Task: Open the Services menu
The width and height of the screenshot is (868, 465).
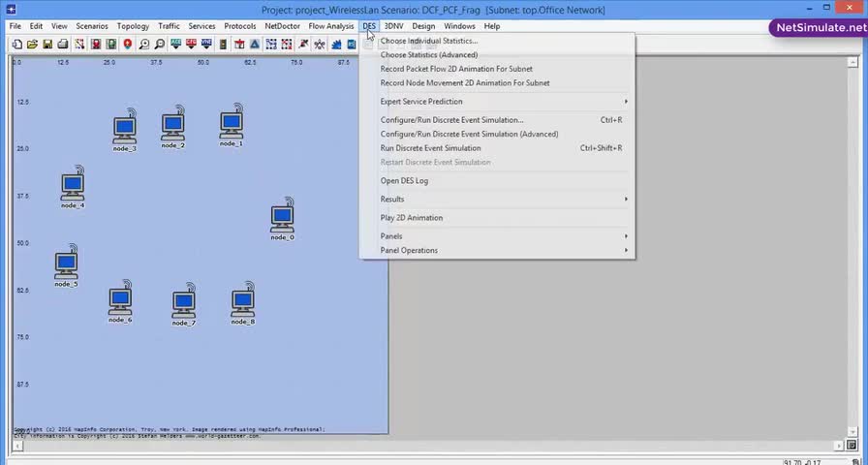Action: (201, 26)
